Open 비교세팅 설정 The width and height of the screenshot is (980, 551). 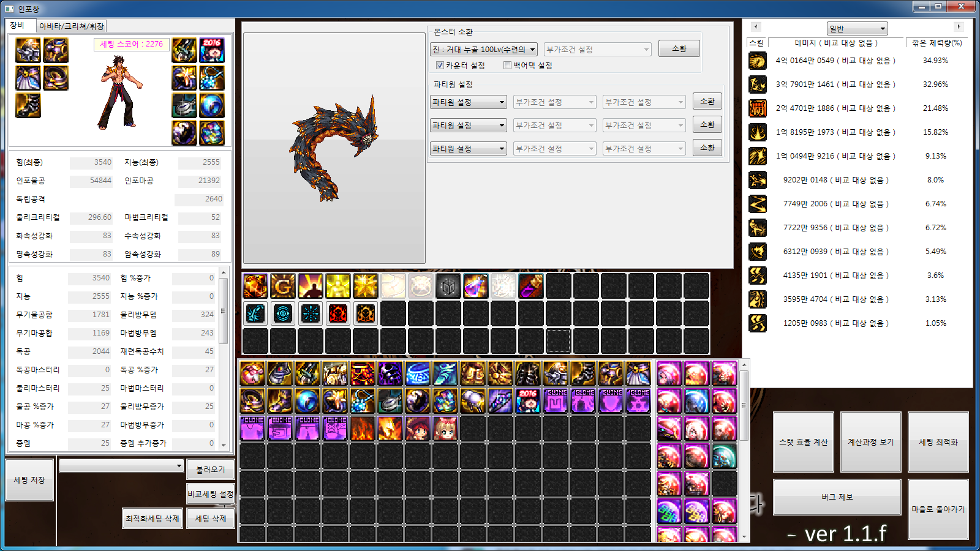[x=210, y=494]
